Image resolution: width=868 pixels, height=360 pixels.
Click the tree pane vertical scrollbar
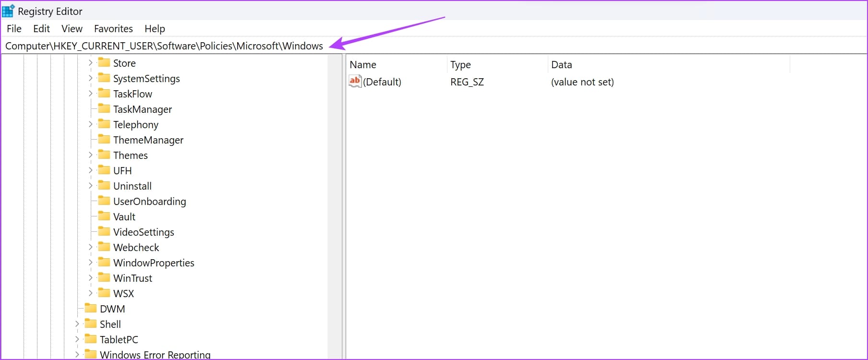(x=335, y=206)
